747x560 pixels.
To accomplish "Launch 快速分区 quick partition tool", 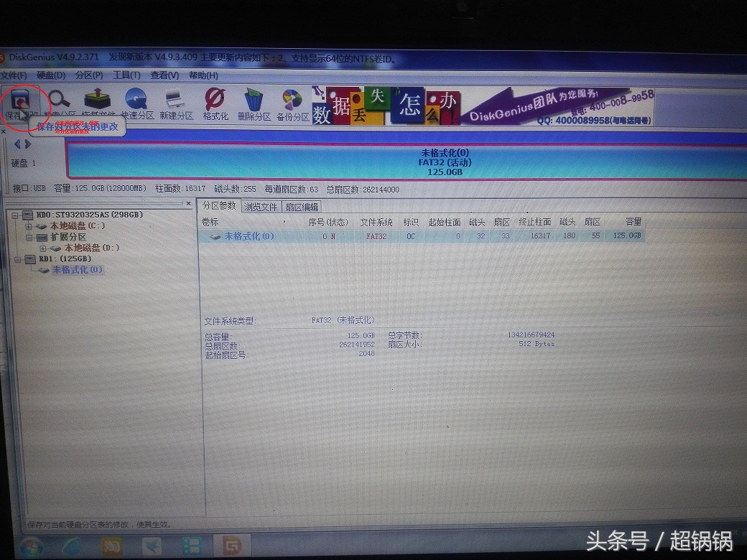I will (x=135, y=99).
